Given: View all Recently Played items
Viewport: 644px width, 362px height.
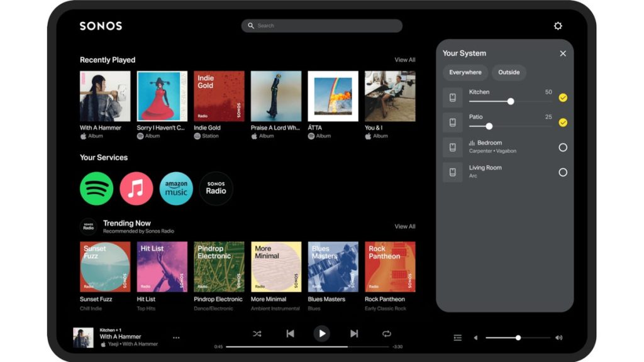Looking at the screenshot, I should click(x=404, y=60).
